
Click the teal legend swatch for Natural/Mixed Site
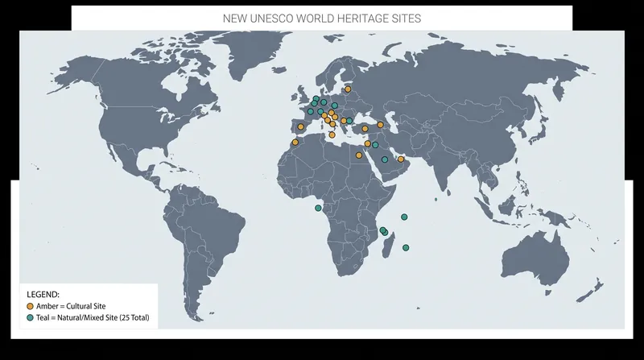(x=30, y=317)
